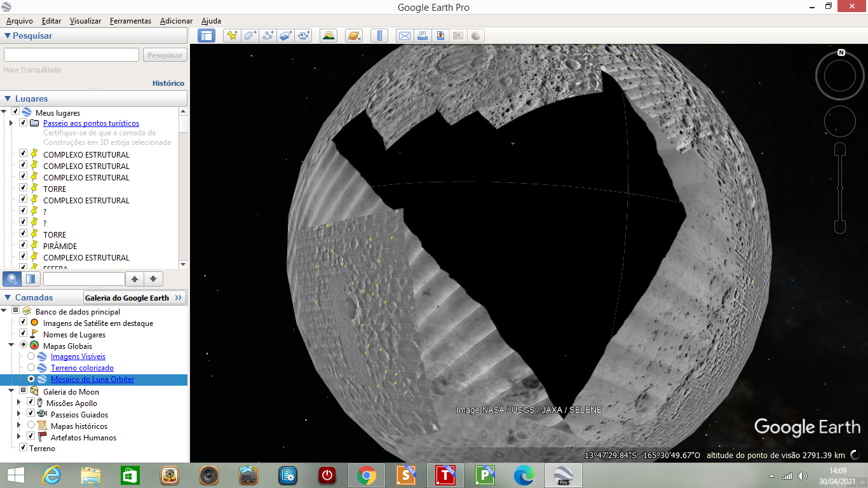
Task: Toggle Artefatos Humanos layer checkbox
Action: point(31,437)
